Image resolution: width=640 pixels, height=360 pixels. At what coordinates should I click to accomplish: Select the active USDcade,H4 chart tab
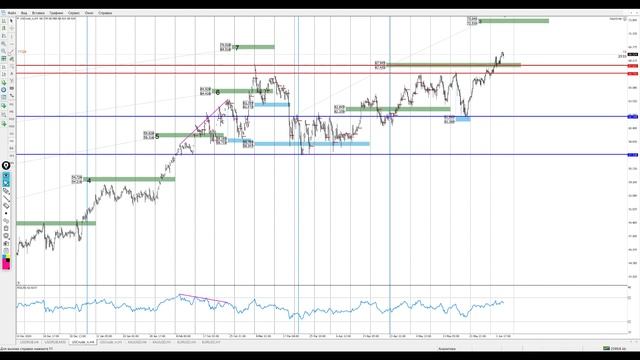pyautogui.click(x=83, y=342)
